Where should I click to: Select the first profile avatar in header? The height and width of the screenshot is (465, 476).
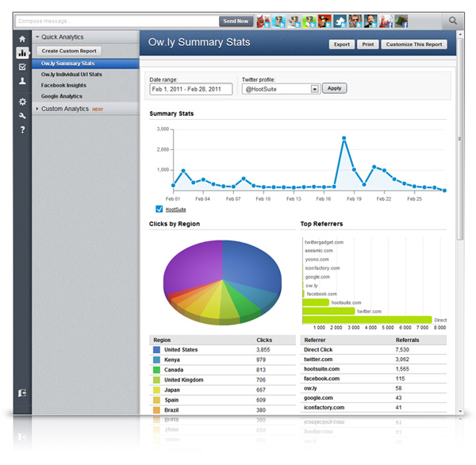pyautogui.click(x=263, y=21)
